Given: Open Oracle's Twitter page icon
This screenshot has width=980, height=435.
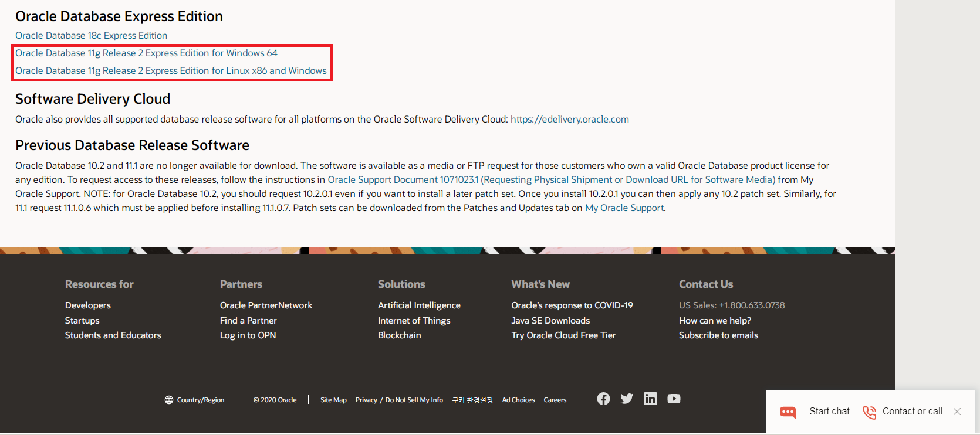Looking at the screenshot, I should pyautogui.click(x=627, y=399).
